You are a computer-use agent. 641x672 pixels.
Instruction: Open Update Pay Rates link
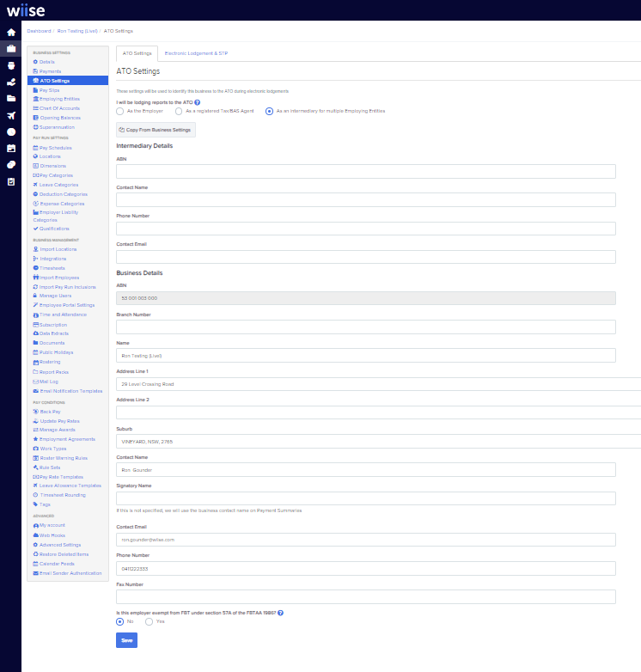coord(59,421)
